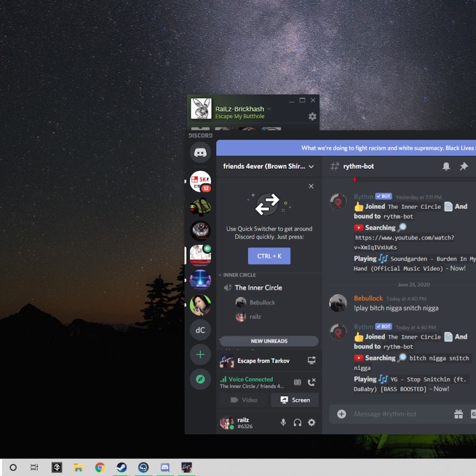Open the server icon with green voice badge
Image resolution: width=476 pixels, height=476 pixels.
(x=200, y=255)
